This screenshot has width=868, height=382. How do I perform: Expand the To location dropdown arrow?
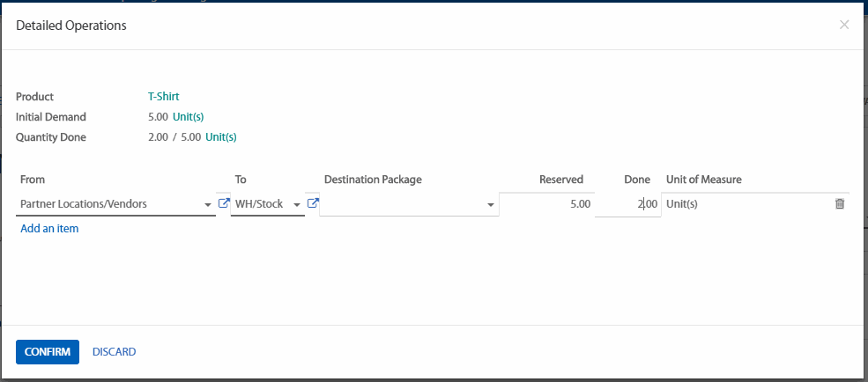pyautogui.click(x=298, y=204)
